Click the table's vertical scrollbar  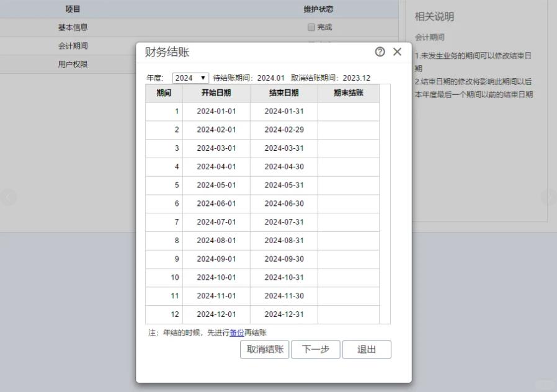coord(385,204)
